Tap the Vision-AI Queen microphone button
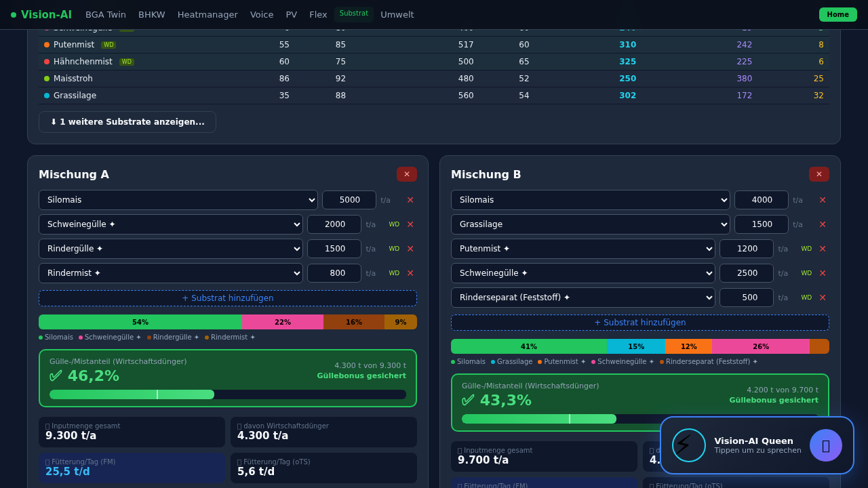This screenshot has height=488, width=868. click(x=825, y=445)
